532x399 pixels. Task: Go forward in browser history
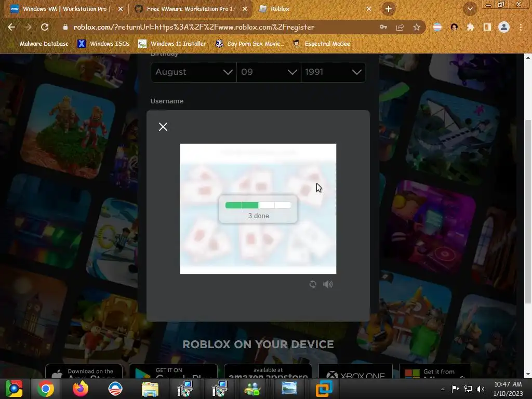coord(28,27)
